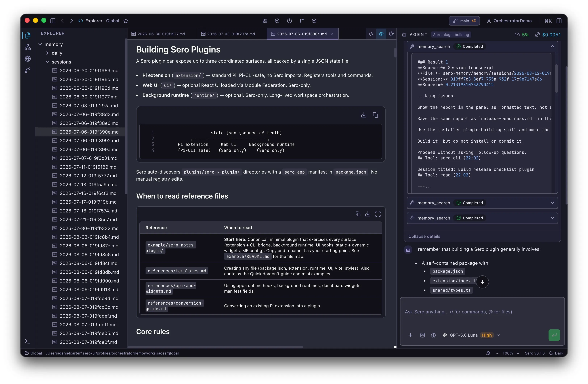Download the reference table
The height and width of the screenshot is (384, 588).
[x=368, y=214]
